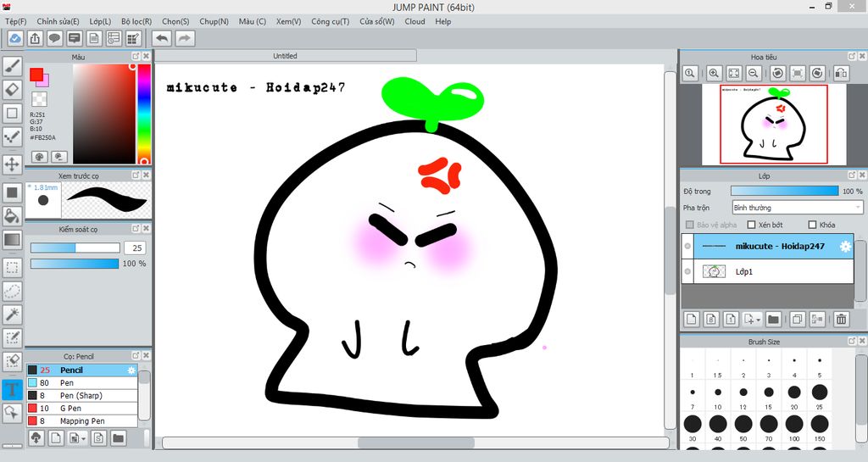
Task: Choose brush size 20 in Brush Size panel
Action: (793, 392)
